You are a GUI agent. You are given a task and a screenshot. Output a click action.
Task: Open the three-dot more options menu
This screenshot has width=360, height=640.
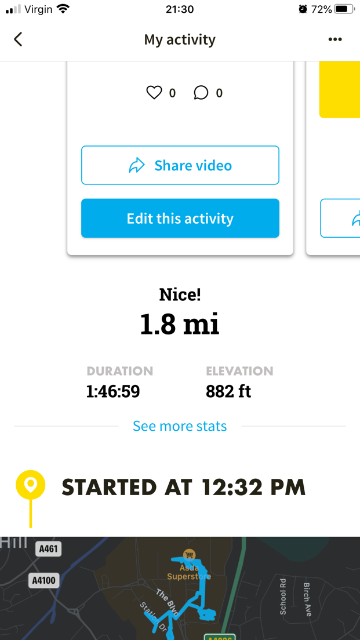(335, 40)
